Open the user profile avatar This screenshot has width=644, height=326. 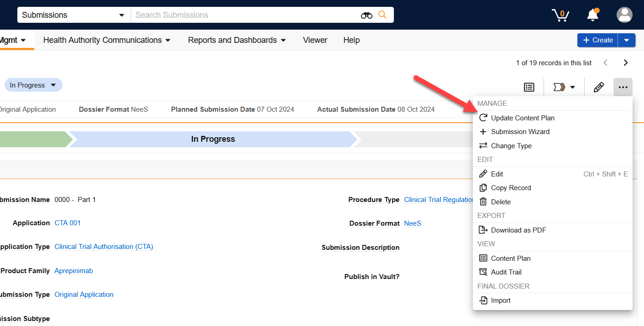(x=624, y=15)
